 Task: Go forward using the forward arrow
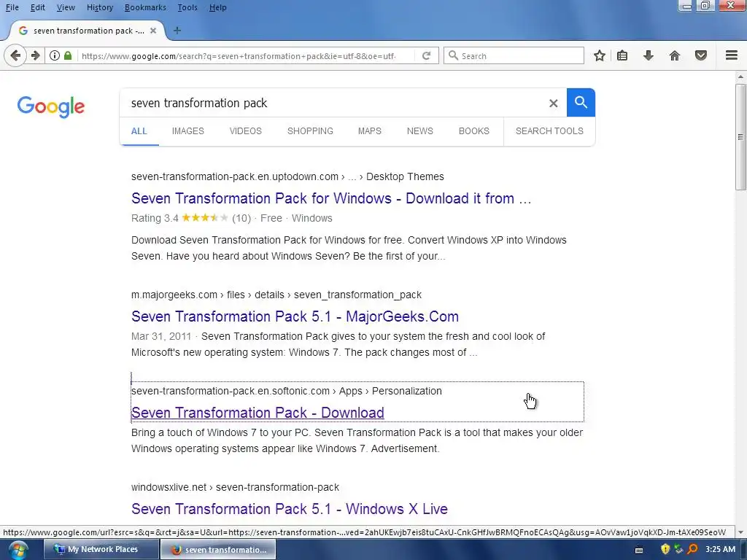tap(36, 55)
